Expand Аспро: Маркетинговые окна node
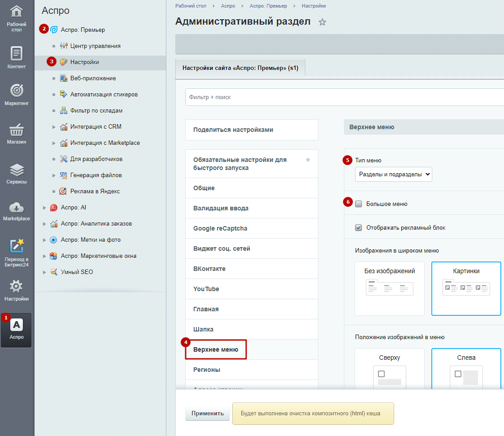504x436 pixels. 44,256
